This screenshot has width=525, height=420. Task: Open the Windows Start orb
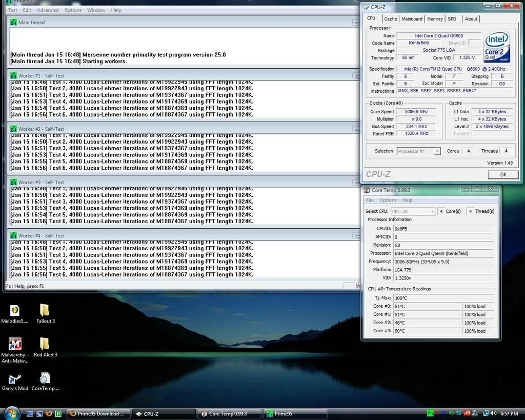12,413
